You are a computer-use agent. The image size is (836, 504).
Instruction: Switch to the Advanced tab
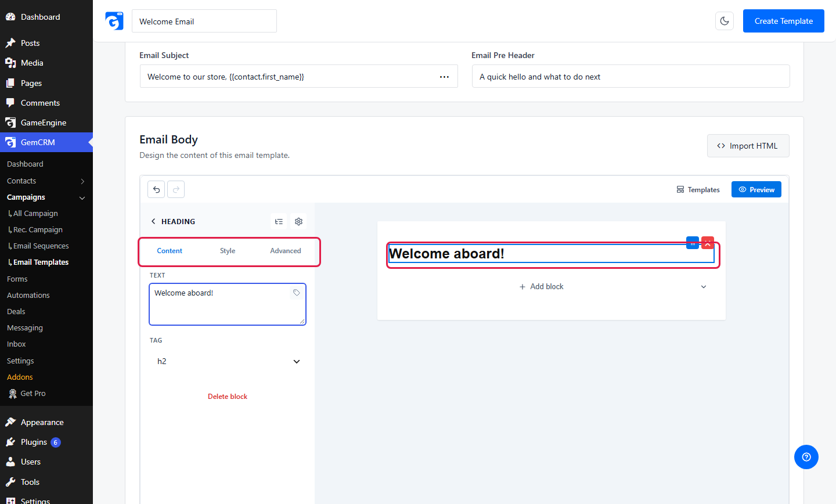click(x=286, y=251)
